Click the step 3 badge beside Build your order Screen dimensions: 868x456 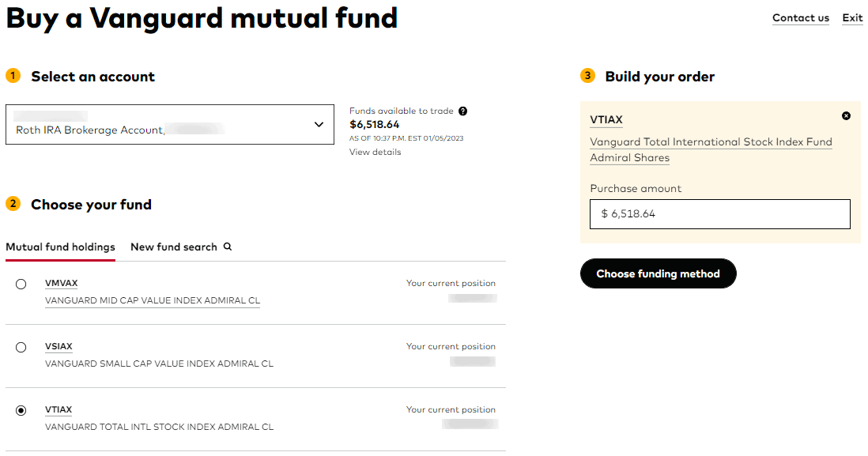click(587, 75)
